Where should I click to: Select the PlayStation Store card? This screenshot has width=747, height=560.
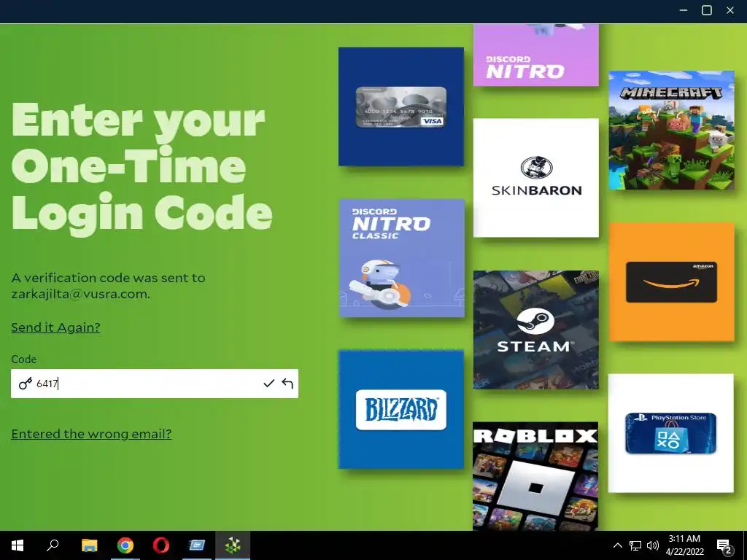[x=671, y=433]
